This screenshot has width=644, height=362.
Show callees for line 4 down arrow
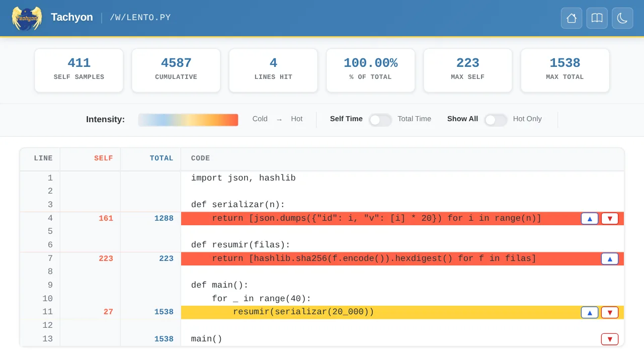[x=610, y=219]
